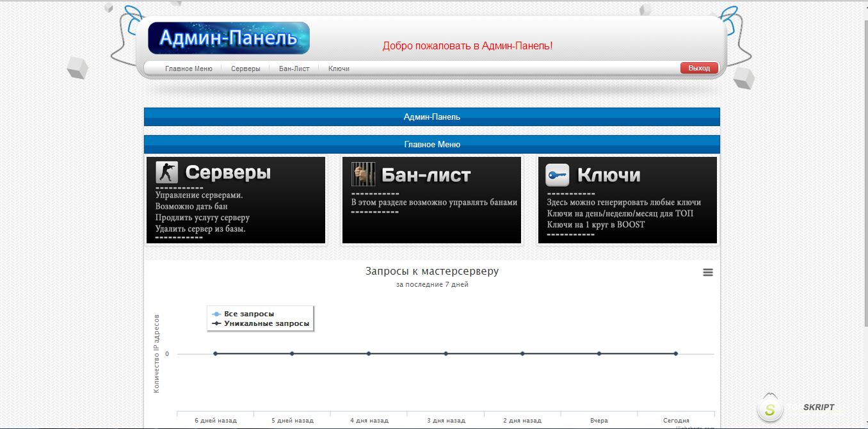
Task: Click the blue key icon in Ключи card
Action: pos(557,175)
